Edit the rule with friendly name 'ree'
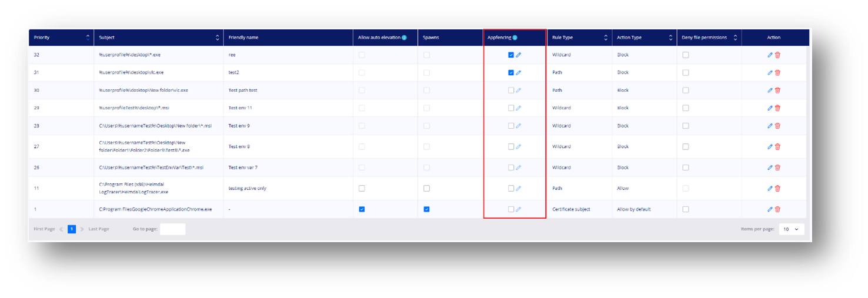Viewport: 868px width, 298px height. tap(770, 55)
